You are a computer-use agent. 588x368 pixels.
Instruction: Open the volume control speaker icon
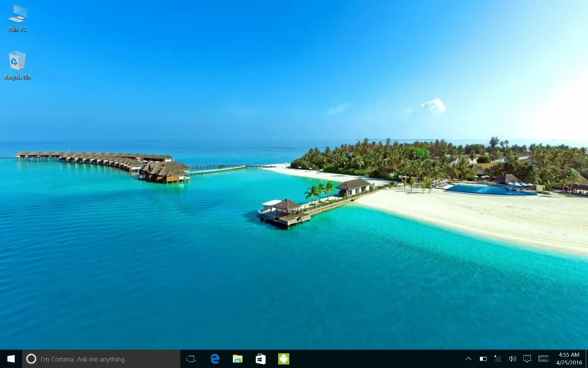pyautogui.click(x=512, y=359)
